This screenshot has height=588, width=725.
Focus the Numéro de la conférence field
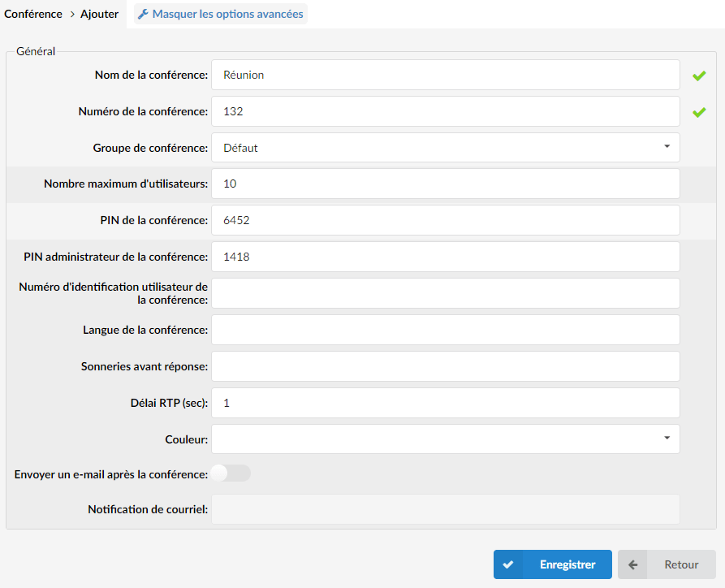click(x=445, y=111)
